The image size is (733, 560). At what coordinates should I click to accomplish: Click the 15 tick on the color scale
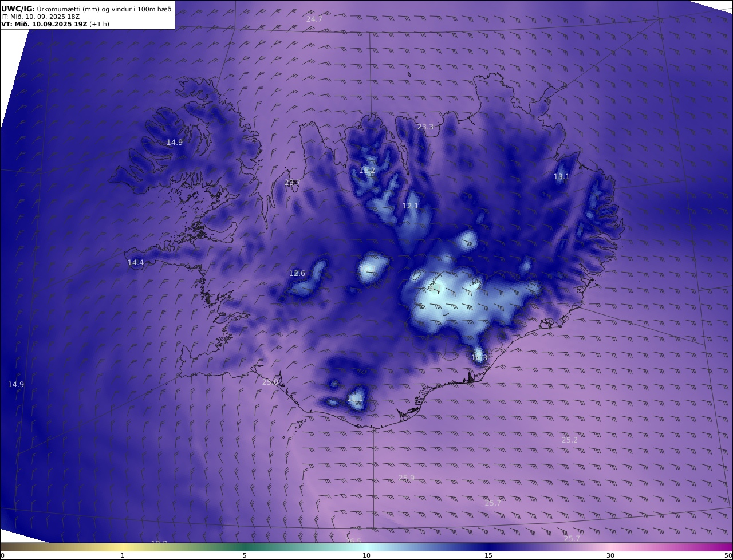pos(488,555)
